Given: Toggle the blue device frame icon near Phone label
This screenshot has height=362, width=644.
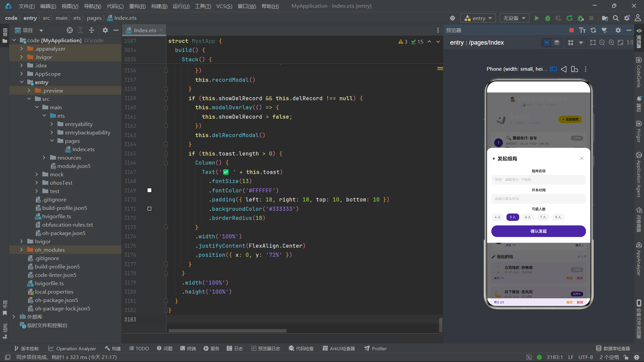Looking at the screenshot, I should (553, 69).
